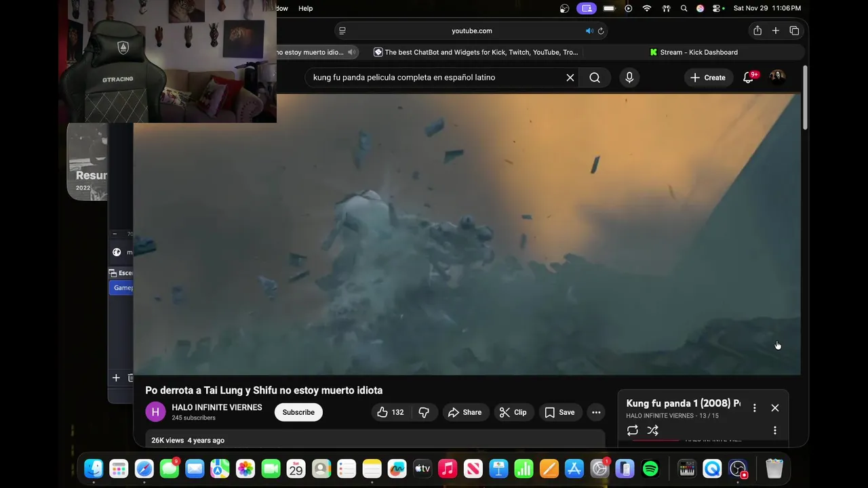Like the video with thumbs up
Viewport: 868px width, 488px height.
click(x=391, y=412)
